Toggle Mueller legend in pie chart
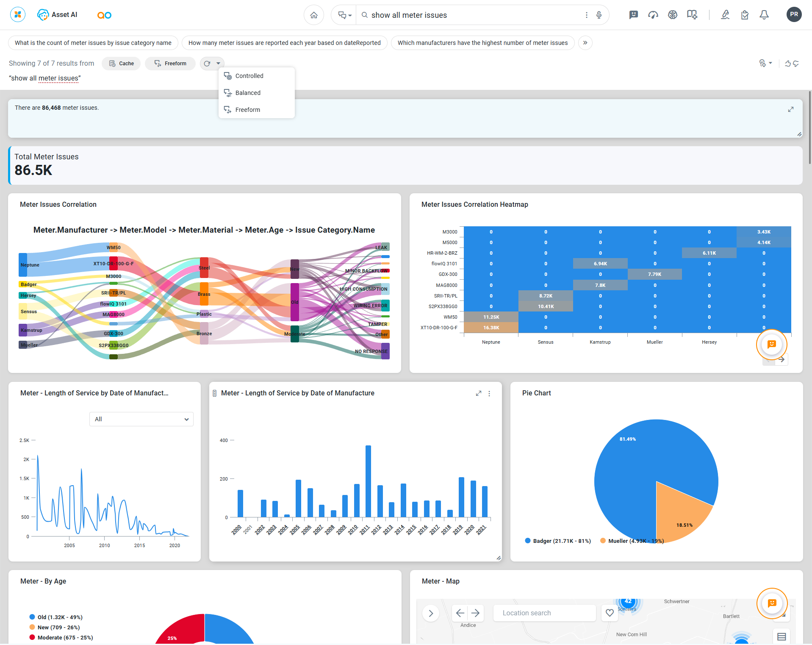 click(x=632, y=541)
